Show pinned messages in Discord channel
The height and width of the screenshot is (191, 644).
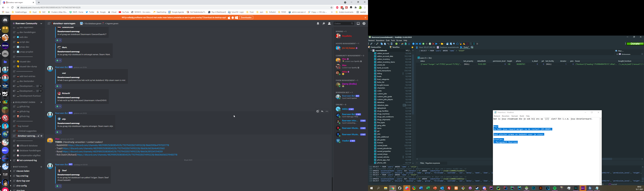coord(323,23)
